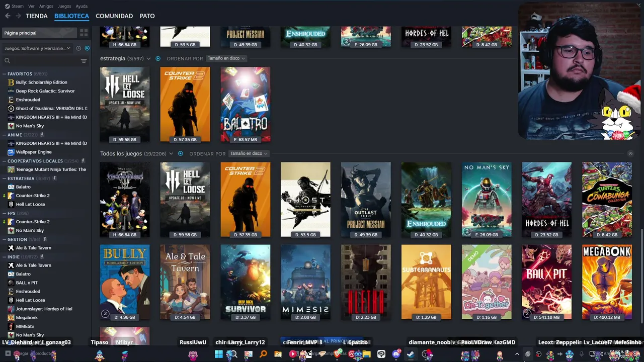Go forward with the right arrow
This screenshot has width=644, height=362.
coord(18,16)
